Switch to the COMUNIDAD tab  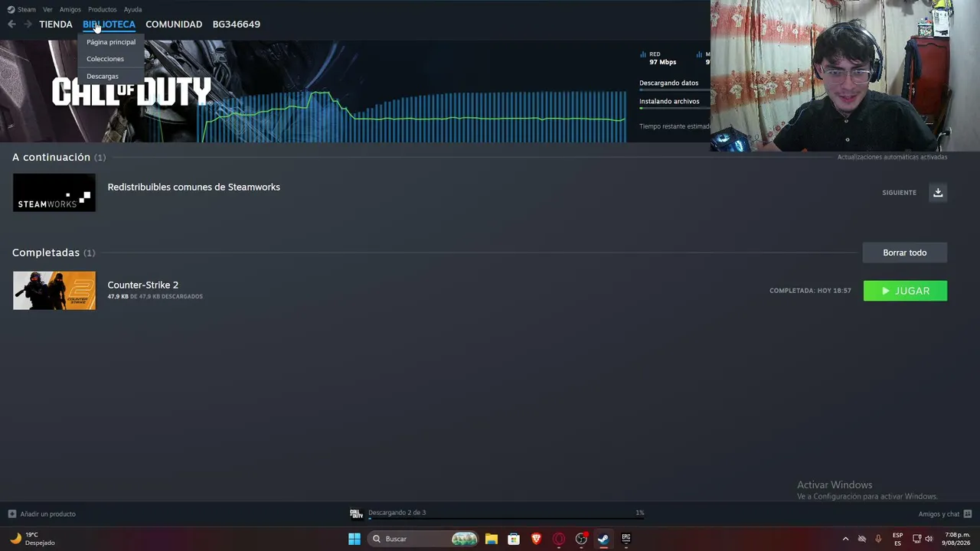click(x=174, y=24)
